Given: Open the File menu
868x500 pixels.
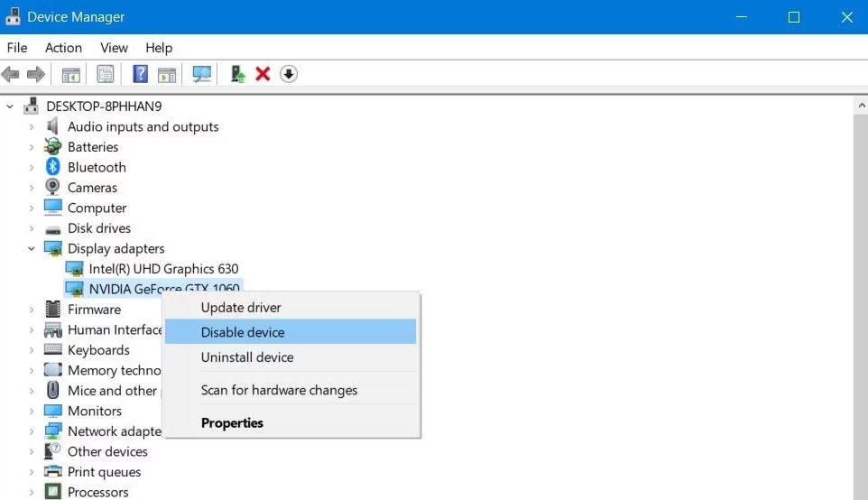Looking at the screenshot, I should pyautogui.click(x=17, y=48).
